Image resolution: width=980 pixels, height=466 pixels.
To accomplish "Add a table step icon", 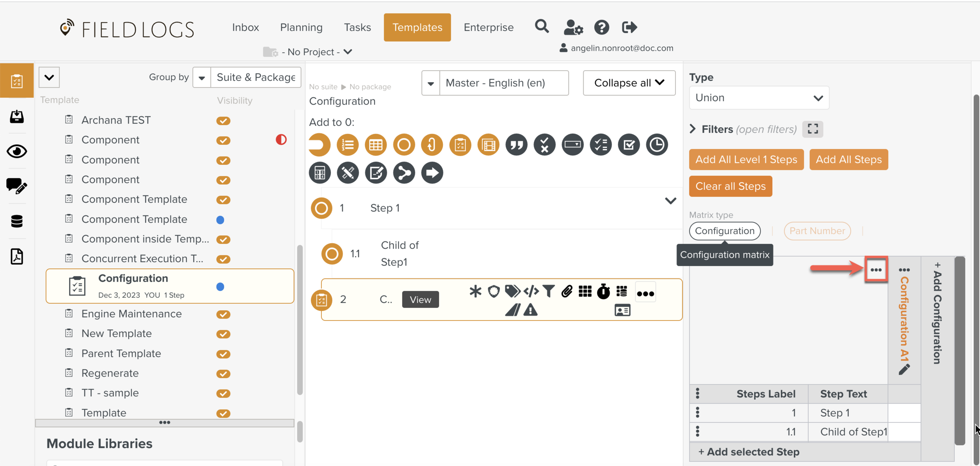I will pyautogui.click(x=376, y=145).
